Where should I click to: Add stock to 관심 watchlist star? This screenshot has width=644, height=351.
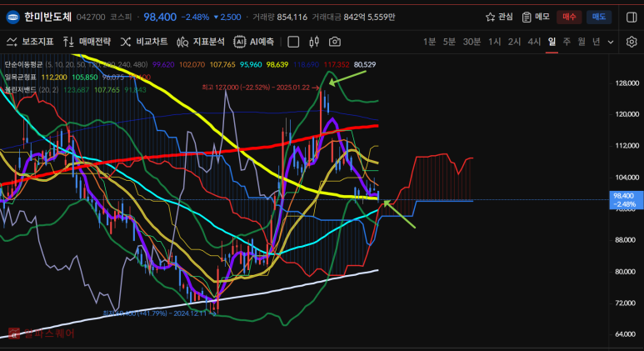[499, 17]
